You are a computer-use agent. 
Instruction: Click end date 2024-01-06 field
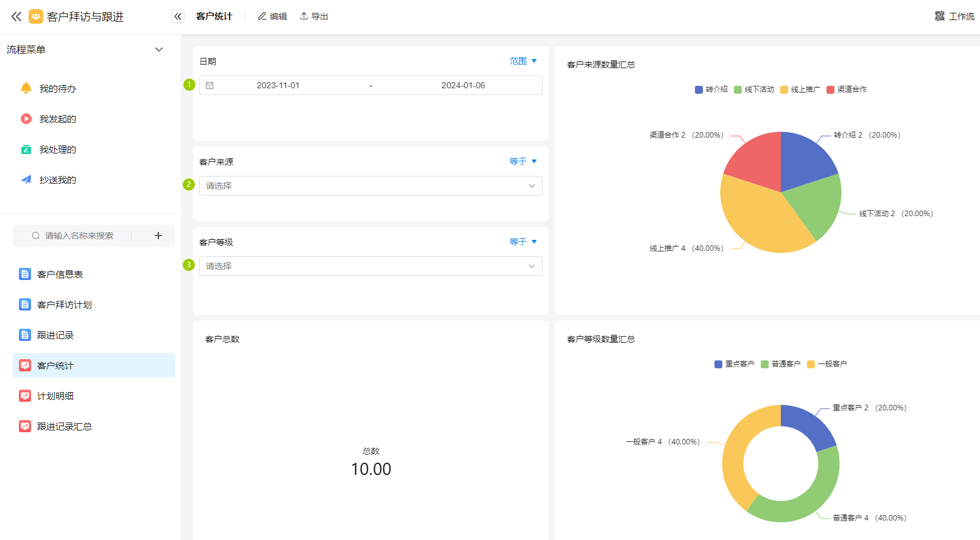click(x=463, y=86)
